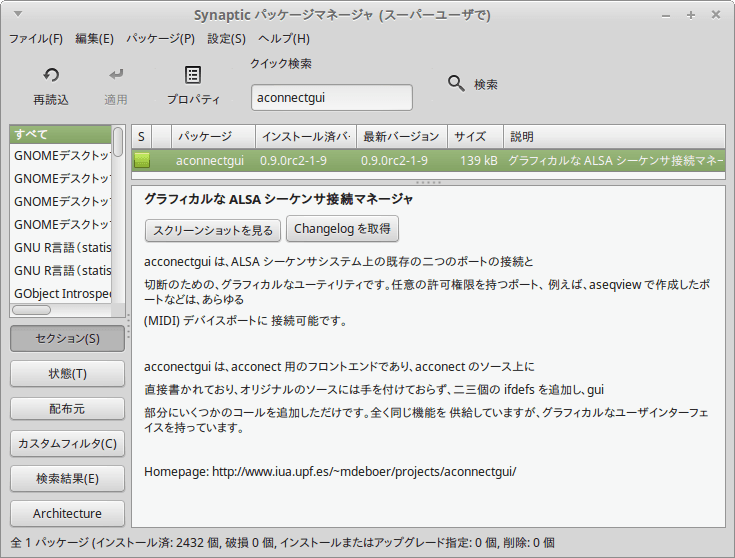Screen dimensions: 735x558
Task: Click the magnifier Search (検索) icon
Action: (456, 83)
